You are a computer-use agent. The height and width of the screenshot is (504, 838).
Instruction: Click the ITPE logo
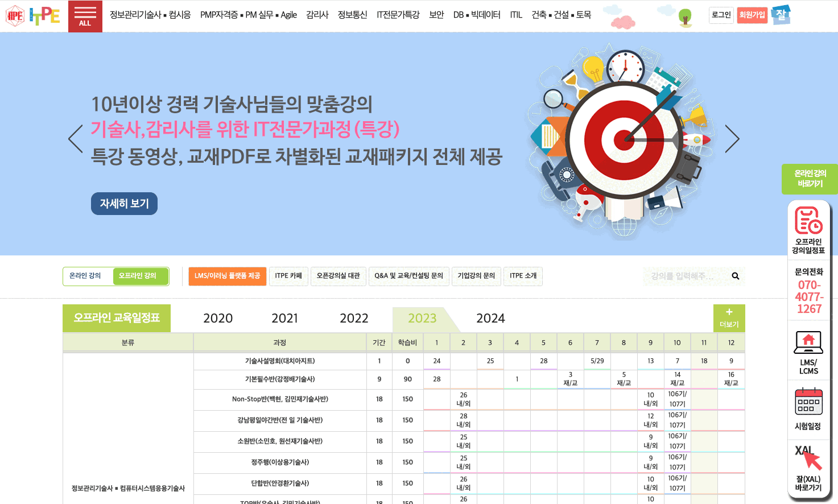coord(33,16)
